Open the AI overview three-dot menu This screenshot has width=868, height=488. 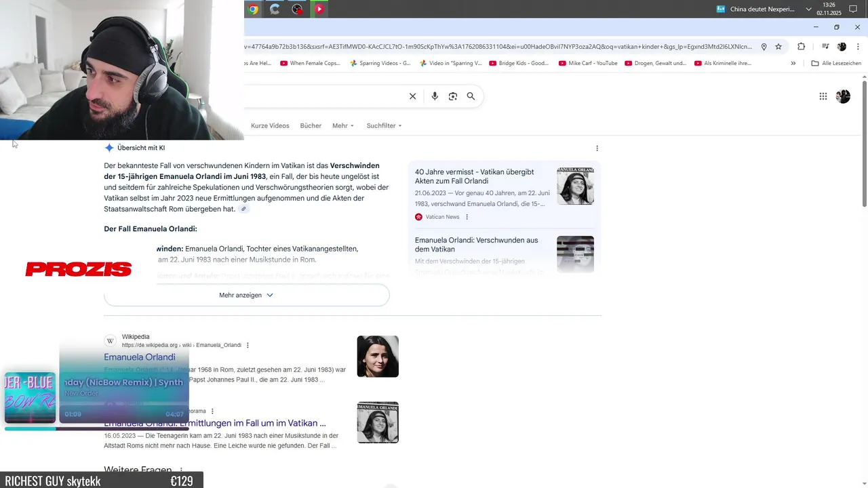597,148
